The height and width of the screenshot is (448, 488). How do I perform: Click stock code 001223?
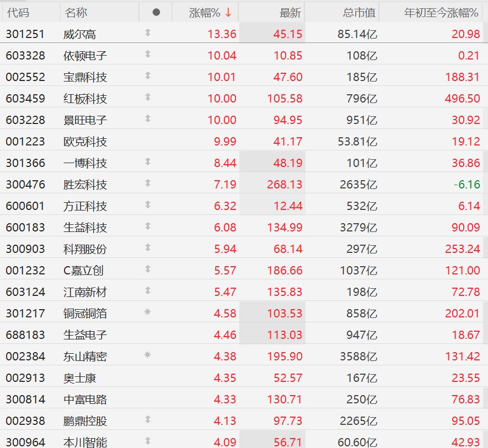[25, 141]
